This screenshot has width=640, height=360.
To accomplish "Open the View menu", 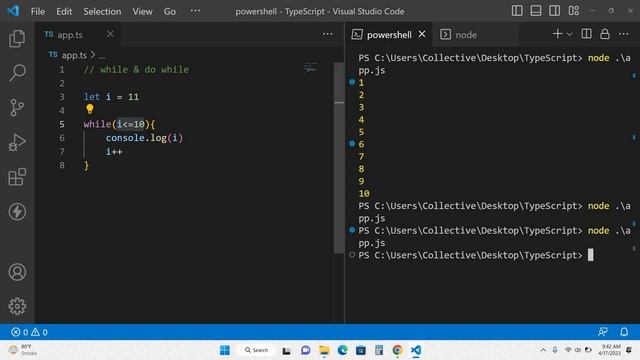I will point(142,11).
